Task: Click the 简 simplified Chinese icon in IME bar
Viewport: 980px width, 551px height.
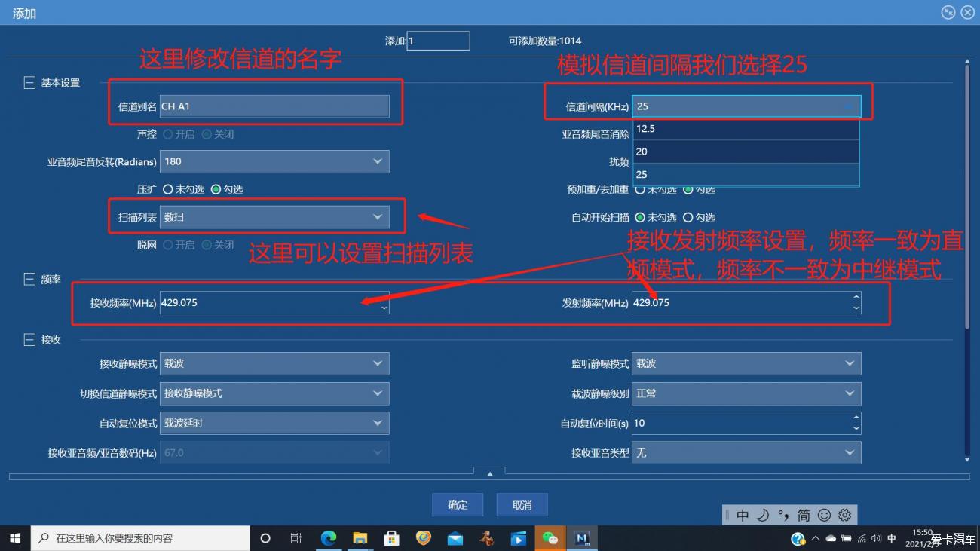Action: click(x=804, y=515)
